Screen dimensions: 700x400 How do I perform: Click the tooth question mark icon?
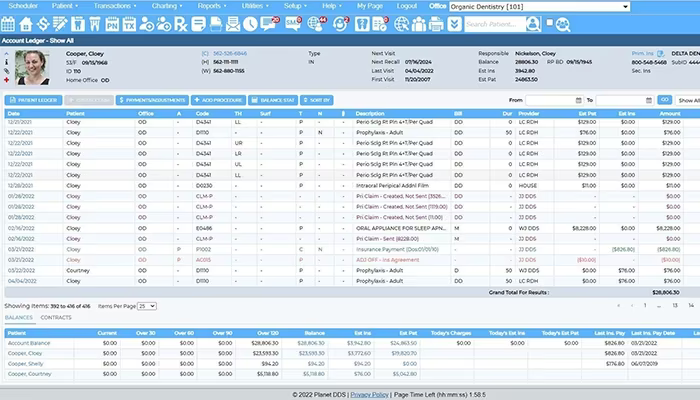[362, 24]
